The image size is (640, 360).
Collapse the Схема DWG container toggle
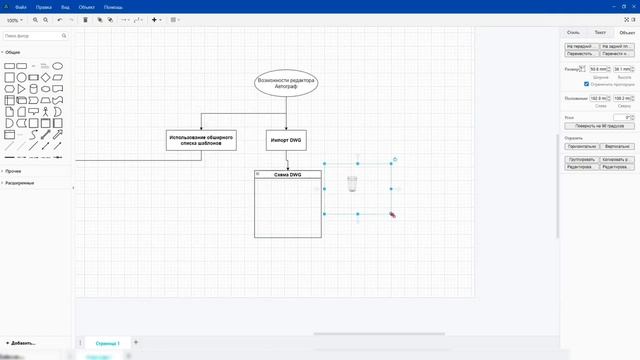coord(258,174)
